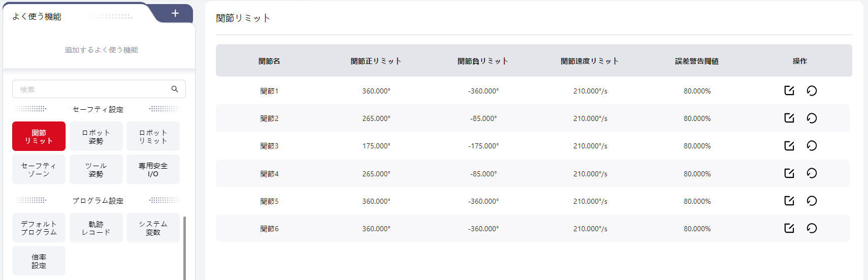Viewport: 868px width, 280px height.
Task: Select the 関節リミット menu tile
Action: [39, 136]
